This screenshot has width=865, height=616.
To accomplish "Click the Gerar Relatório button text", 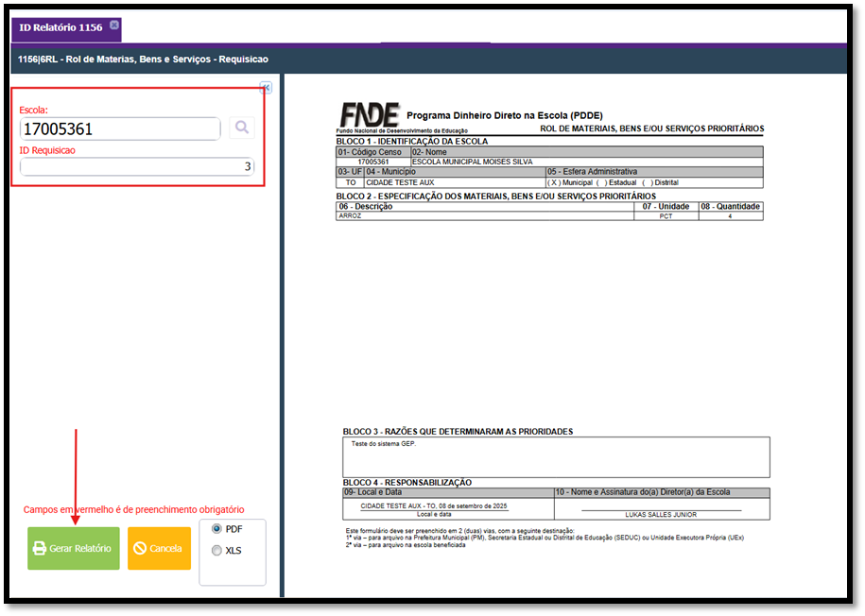I will click(80, 549).
